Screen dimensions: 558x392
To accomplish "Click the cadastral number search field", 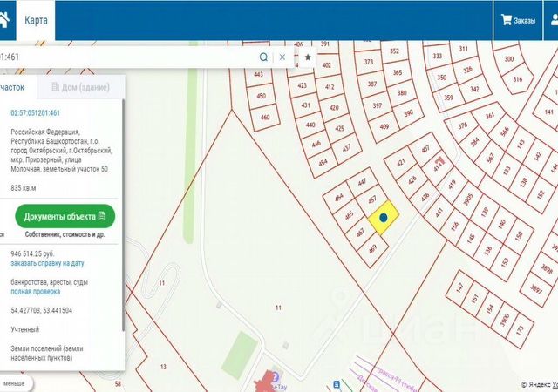I will [x=128, y=57].
